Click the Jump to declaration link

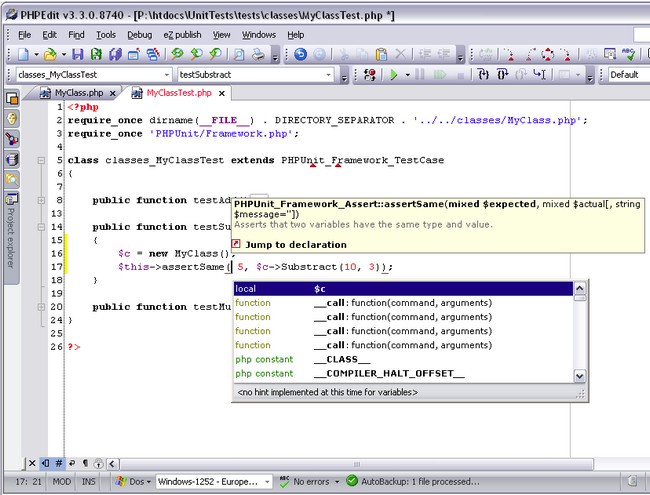[296, 244]
